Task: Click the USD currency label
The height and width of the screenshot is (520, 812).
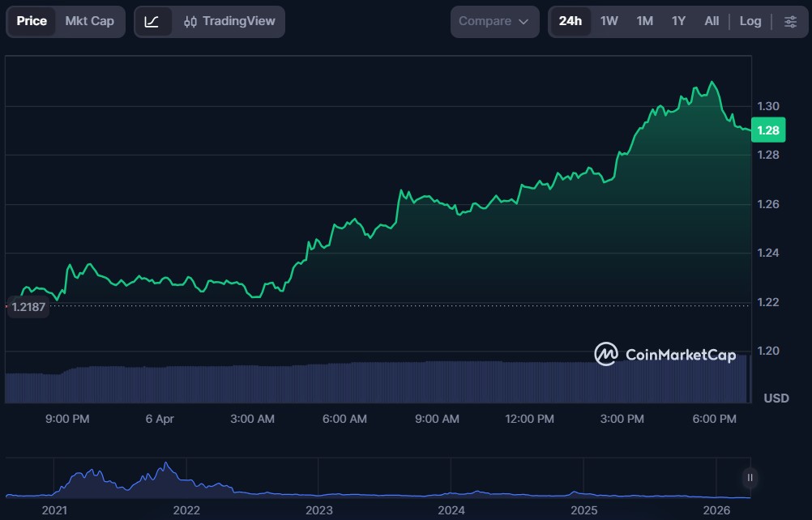Action: click(x=776, y=399)
